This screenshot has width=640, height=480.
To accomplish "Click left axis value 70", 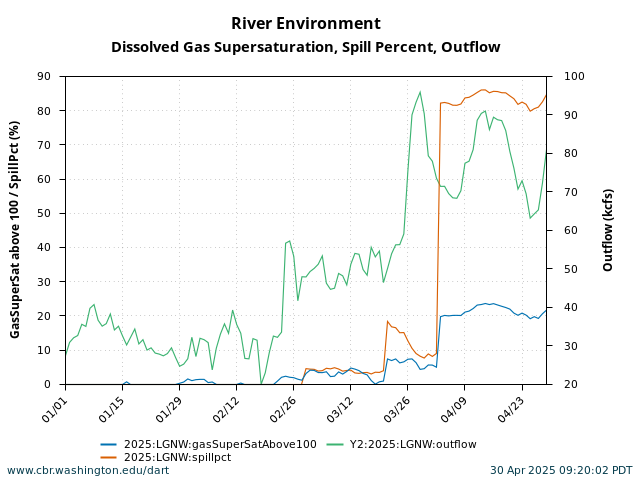I will tap(44, 145).
